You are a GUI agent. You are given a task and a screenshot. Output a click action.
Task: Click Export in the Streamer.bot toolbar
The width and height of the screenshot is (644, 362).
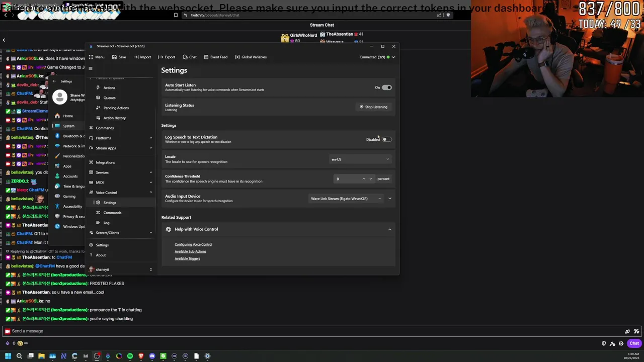coord(167,57)
